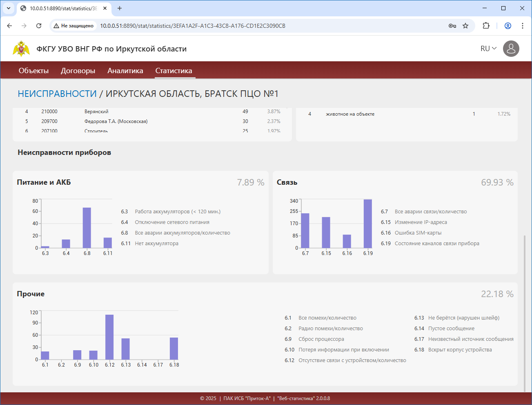
Task: Click the 6.12 bar in Прочие chart
Action: click(x=109, y=337)
